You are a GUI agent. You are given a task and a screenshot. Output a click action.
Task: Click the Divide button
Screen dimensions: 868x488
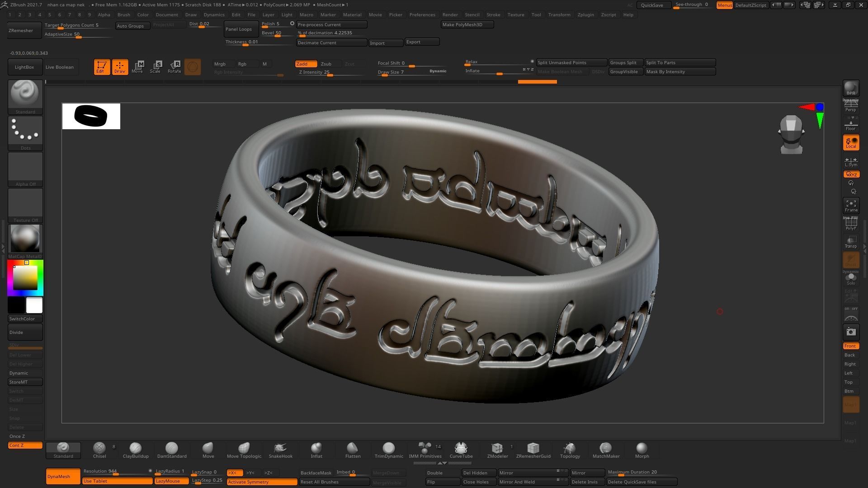pyautogui.click(x=25, y=332)
